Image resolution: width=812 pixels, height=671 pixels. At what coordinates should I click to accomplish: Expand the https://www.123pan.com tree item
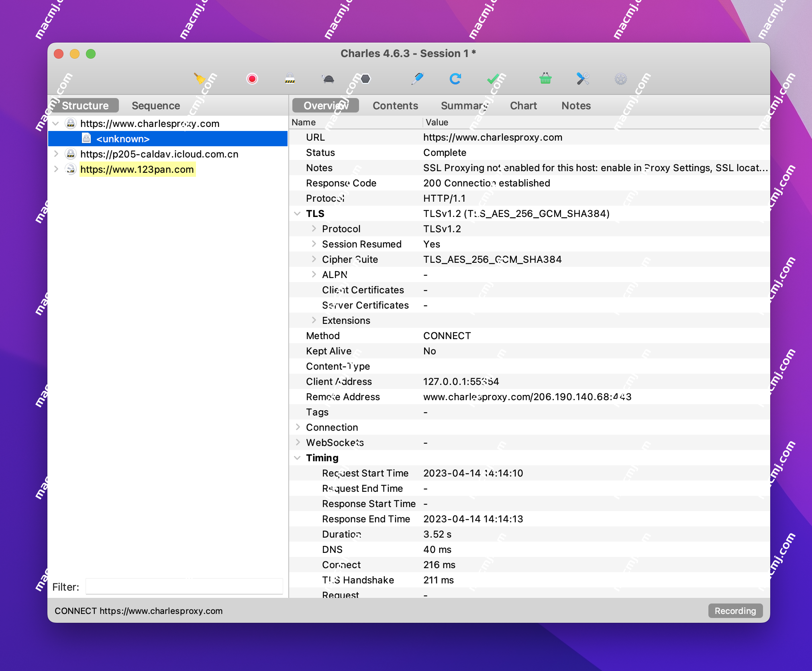(59, 169)
